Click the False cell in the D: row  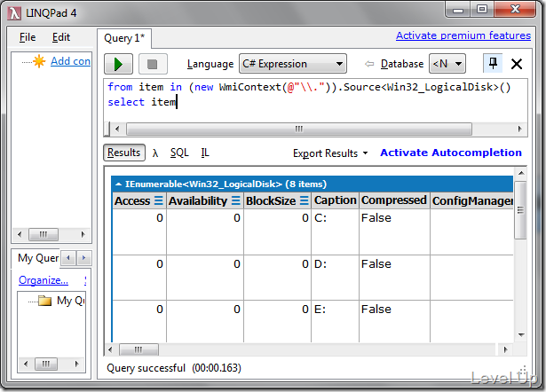click(394, 278)
